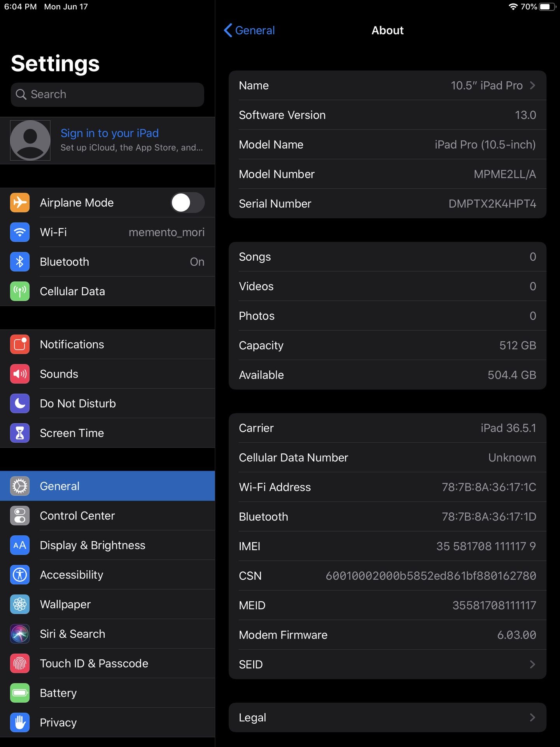Viewport: 560px width, 747px height.
Task: Tap the search magnifier icon
Action: click(21, 95)
